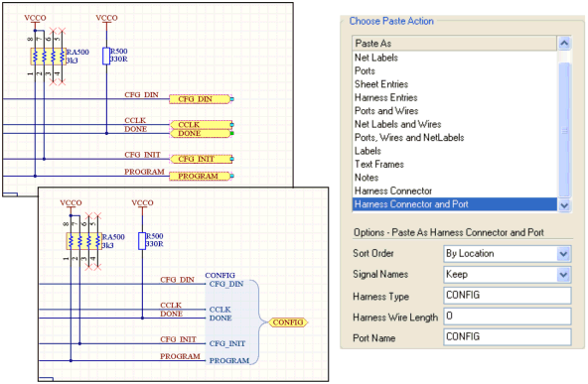Open the Sort Order dropdown
This screenshot has width=588, height=384.
[563, 254]
